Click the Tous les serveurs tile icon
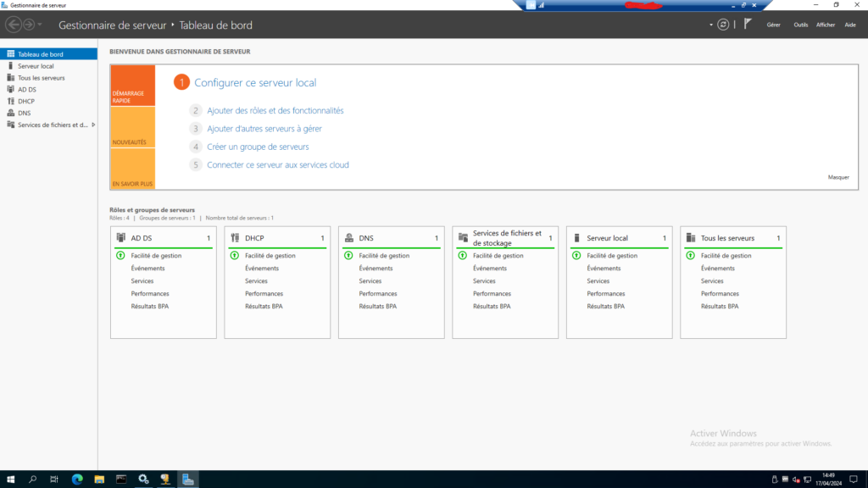868x488 pixels. tap(692, 238)
